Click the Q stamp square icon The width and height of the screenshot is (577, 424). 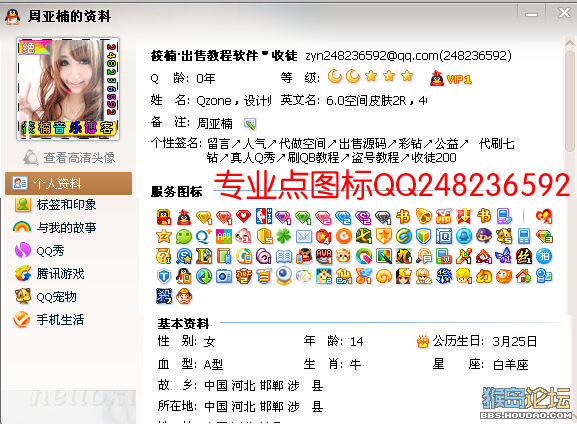tap(444, 237)
